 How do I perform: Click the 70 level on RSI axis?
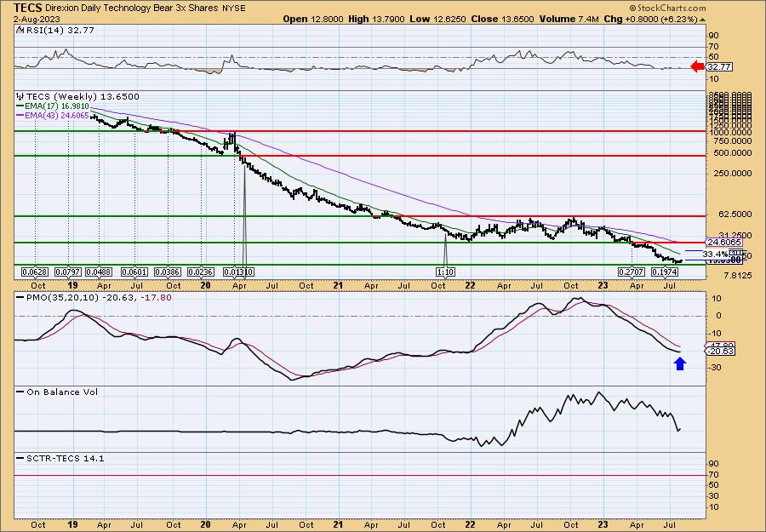click(x=714, y=47)
